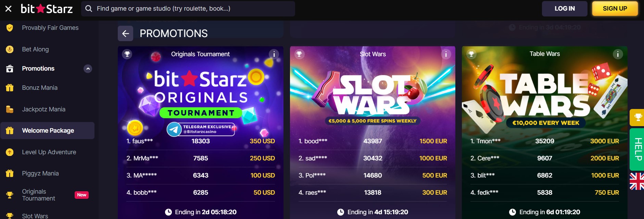Click the search magnifier icon
This screenshot has height=219, width=644.
point(89,8)
